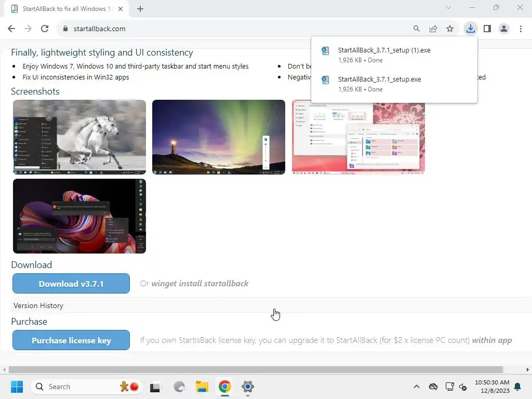Click the scrollbar left arrow

tap(4, 369)
